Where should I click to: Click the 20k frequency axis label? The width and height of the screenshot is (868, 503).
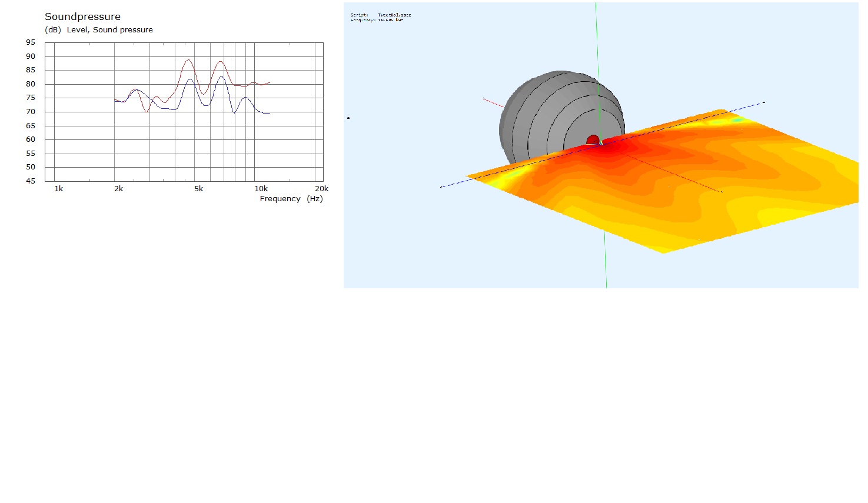322,189
